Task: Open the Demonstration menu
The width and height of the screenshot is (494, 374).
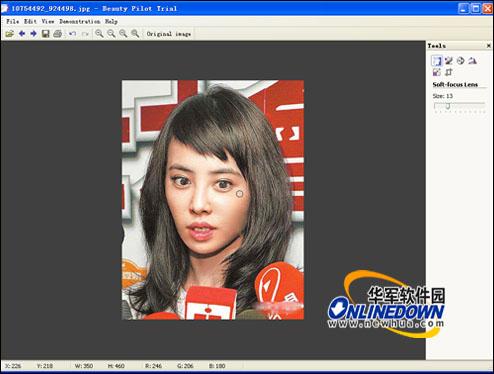Action: tap(80, 21)
